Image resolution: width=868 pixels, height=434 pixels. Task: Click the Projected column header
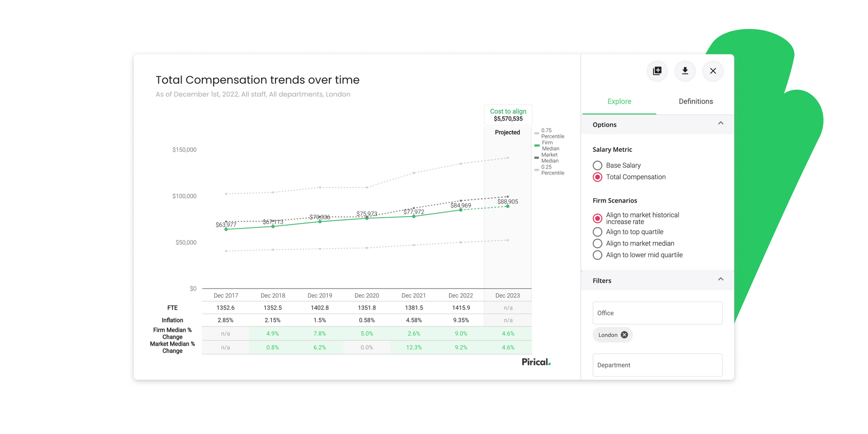tap(507, 132)
